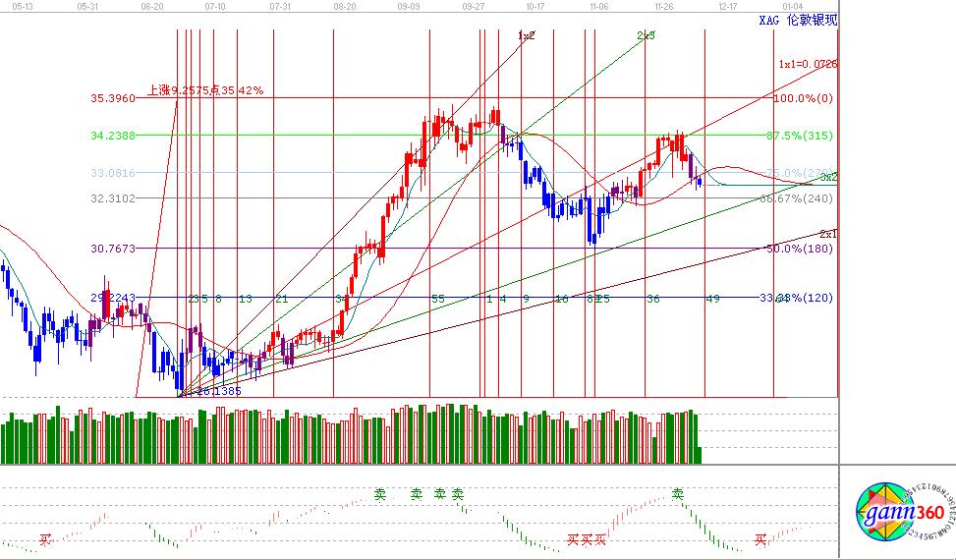Click the rightmost 买 buy signal marker
This screenshot has width=956, height=560.
click(759, 538)
